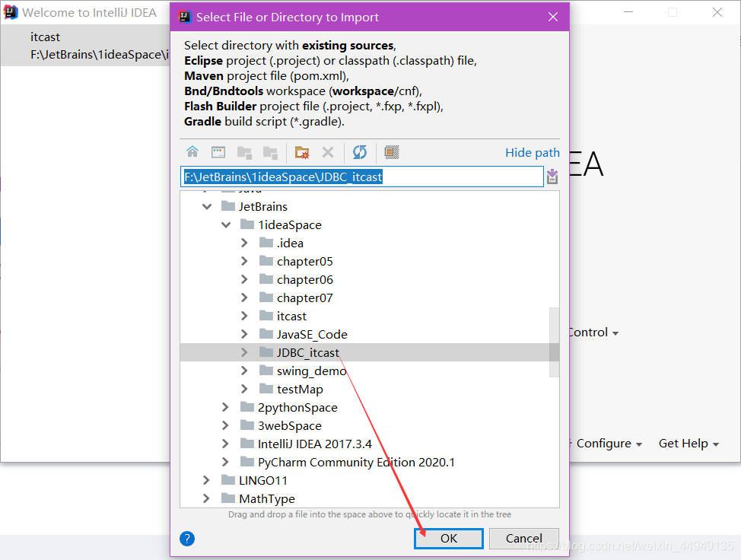Expand the chapter07 folder

tap(244, 297)
